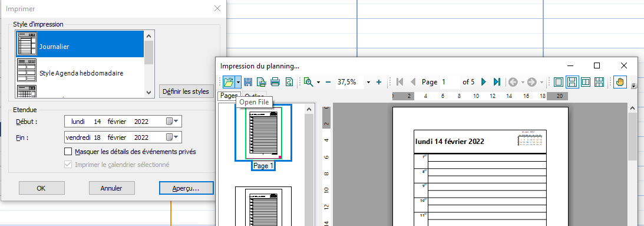Click the Définir les styles button
Screen dimensions: 644x226
click(186, 91)
